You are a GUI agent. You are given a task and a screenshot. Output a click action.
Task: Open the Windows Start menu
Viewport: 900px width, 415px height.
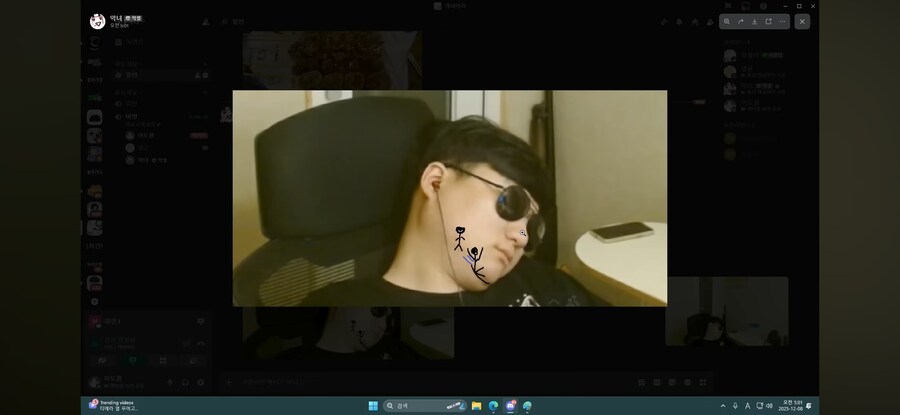click(x=373, y=406)
